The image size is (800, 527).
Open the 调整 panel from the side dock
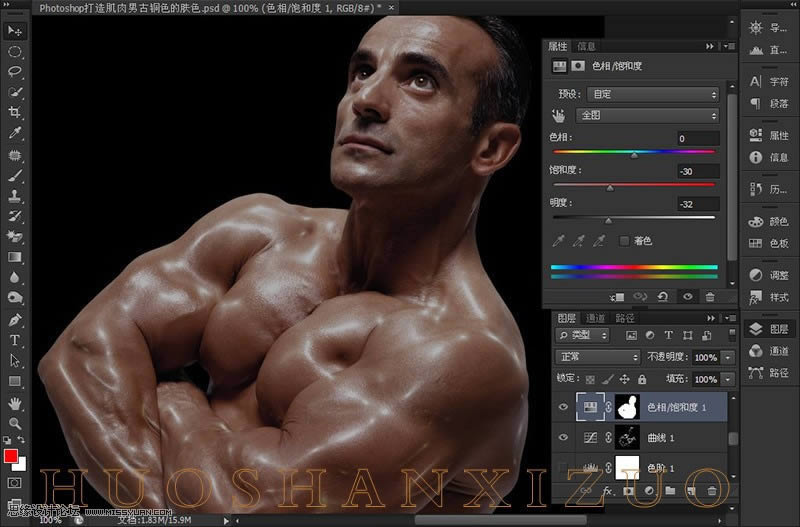click(x=769, y=275)
